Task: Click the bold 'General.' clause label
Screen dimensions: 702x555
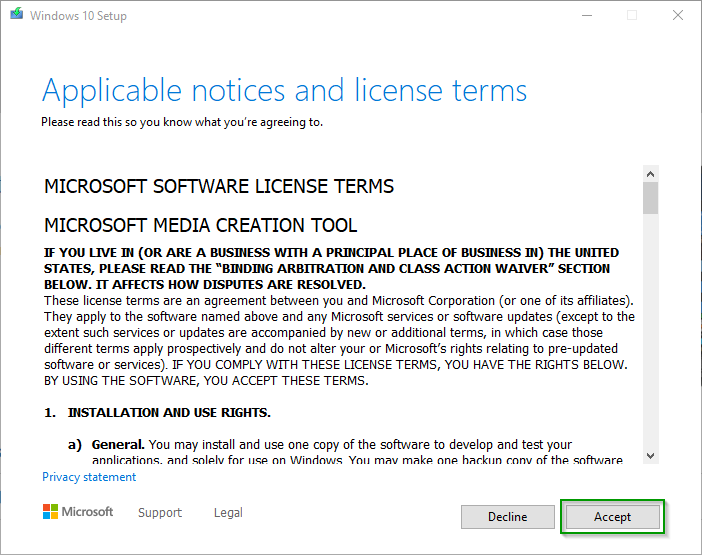Action: (119, 444)
